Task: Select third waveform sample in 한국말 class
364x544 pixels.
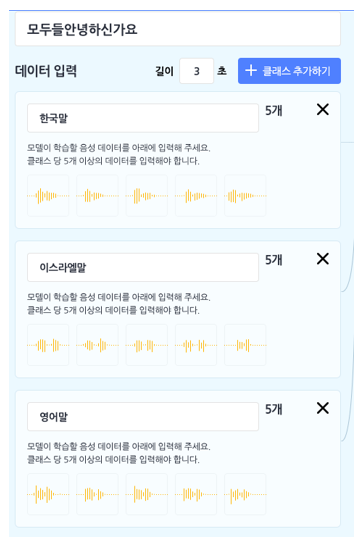Action: click(146, 196)
